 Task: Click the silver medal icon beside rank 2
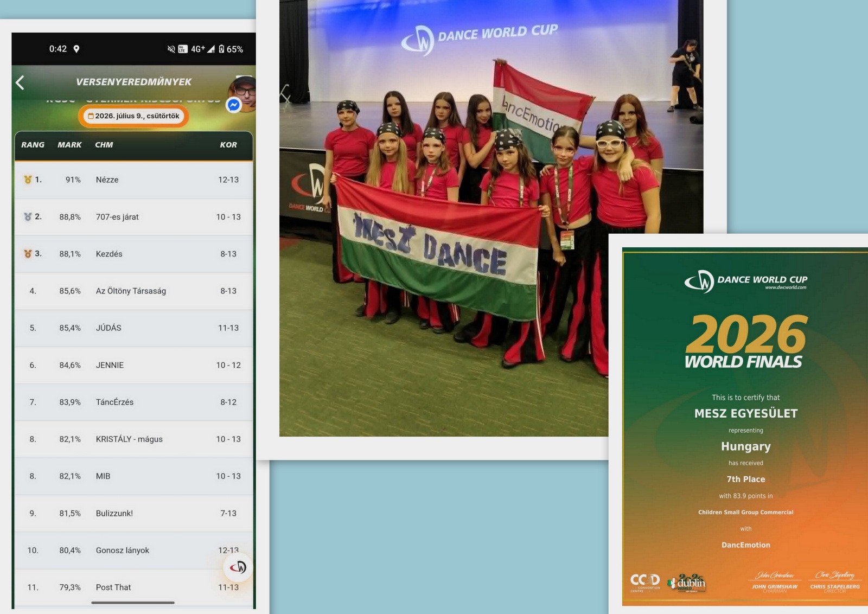click(28, 216)
